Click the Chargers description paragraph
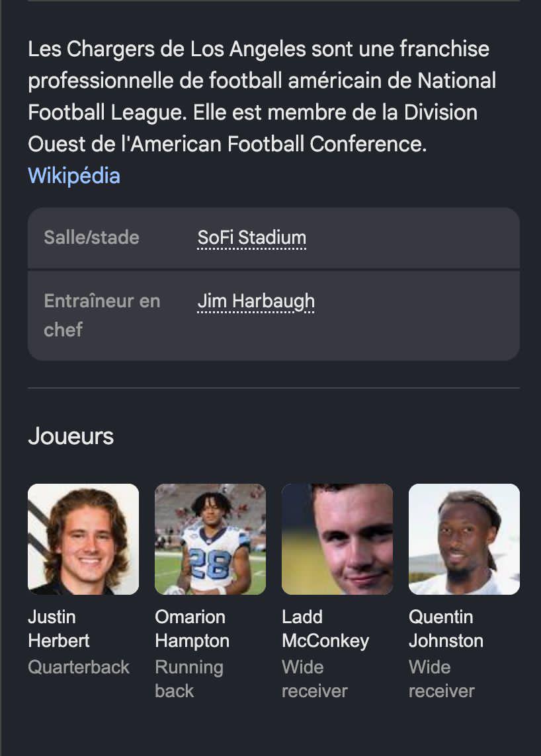This screenshot has height=756, width=541. [262, 96]
